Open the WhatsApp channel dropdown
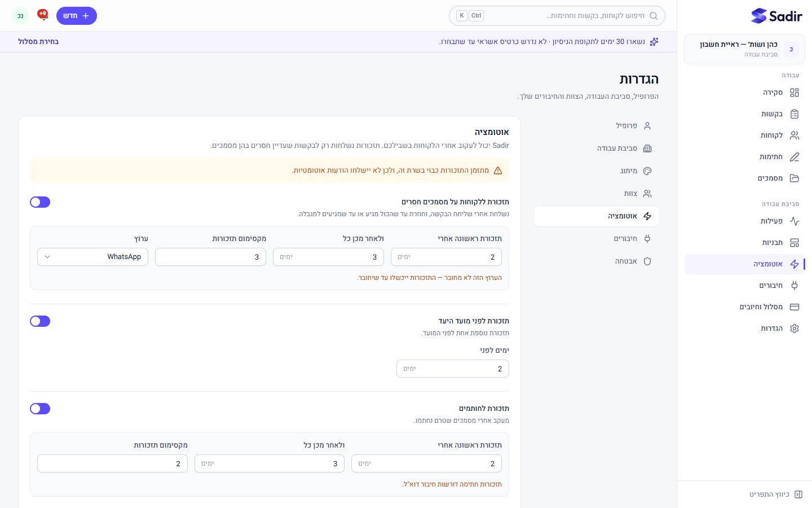The width and height of the screenshot is (812, 508). click(93, 257)
